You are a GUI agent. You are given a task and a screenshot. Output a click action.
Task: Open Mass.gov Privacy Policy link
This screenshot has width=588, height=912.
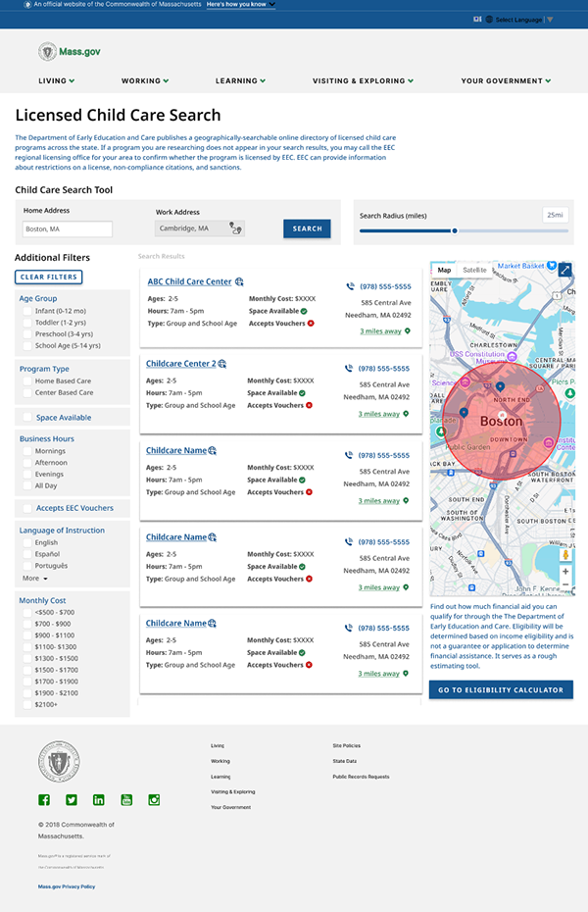point(67,887)
